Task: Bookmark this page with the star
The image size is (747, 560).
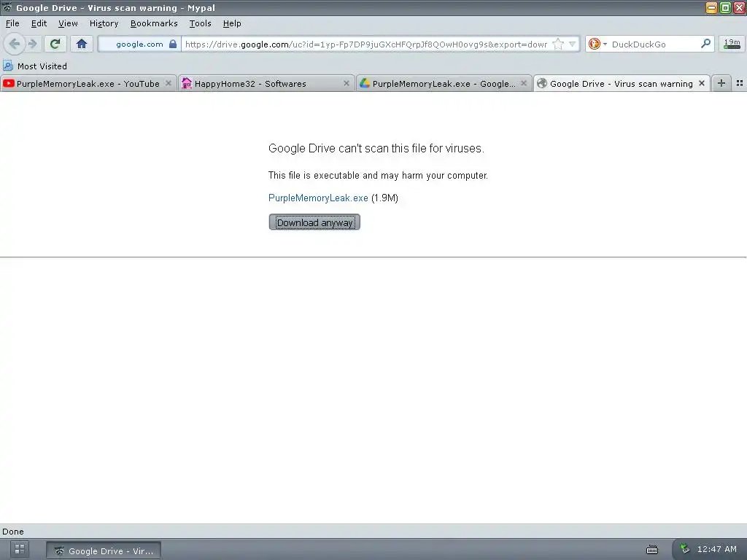Action: coord(558,44)
